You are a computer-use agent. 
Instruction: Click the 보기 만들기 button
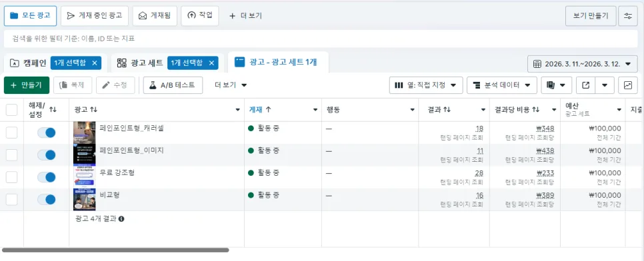591,16
